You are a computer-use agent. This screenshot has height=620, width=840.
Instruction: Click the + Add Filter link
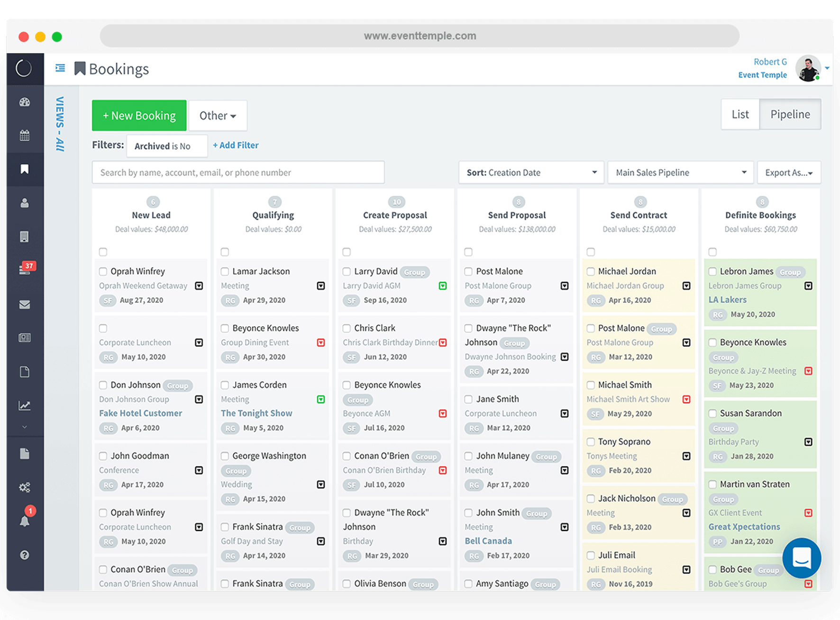236,146
